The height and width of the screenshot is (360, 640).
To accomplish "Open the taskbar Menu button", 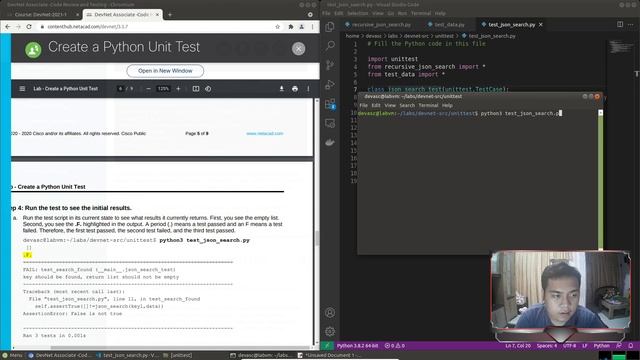I will pyautogui.click(x=12, y=356).
